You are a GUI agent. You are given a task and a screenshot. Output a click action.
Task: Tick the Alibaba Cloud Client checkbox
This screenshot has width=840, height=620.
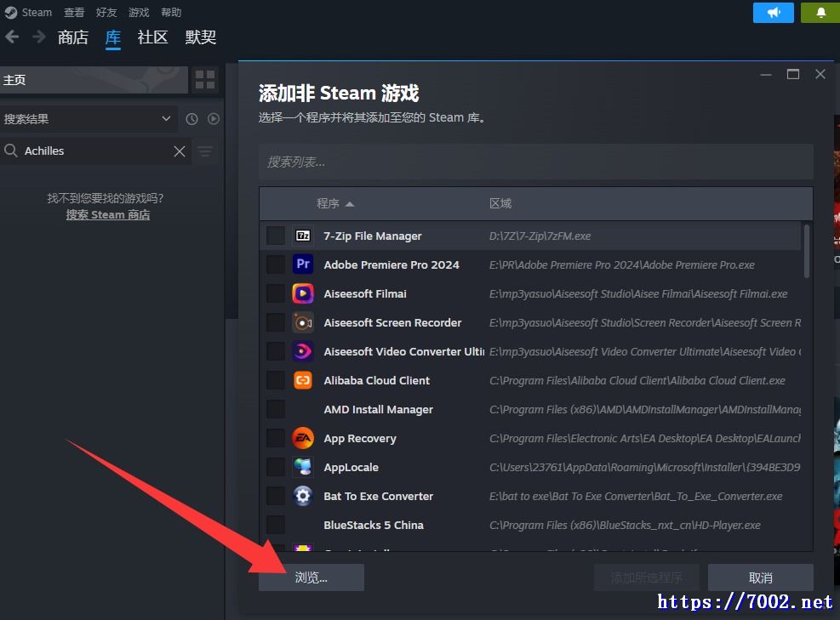tap(276, 380)
